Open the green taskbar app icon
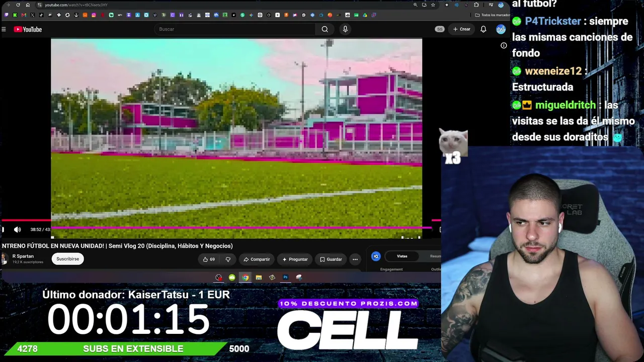Screen dimensions: 644x362 pyautogui.click(x=232, y=278)
